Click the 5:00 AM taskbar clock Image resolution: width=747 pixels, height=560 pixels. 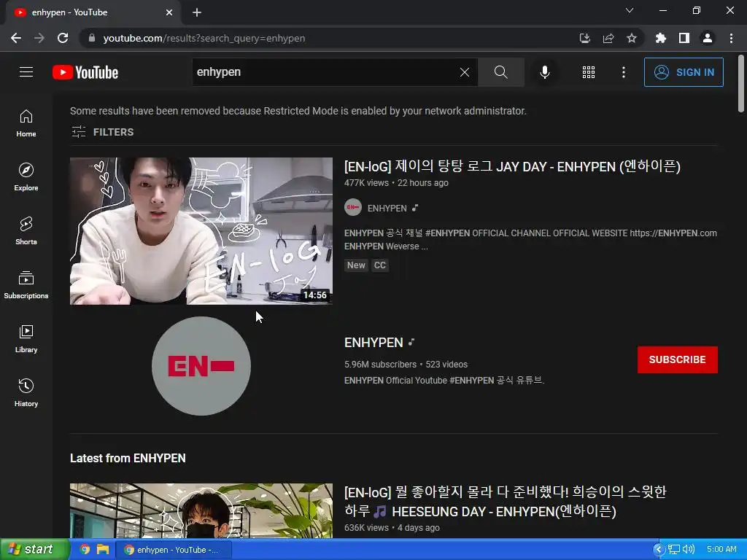[x=721, y=550]
